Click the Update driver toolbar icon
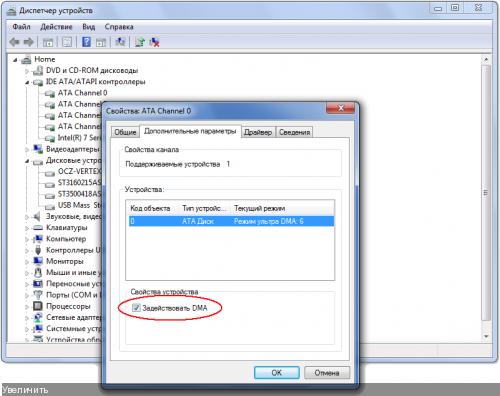This screenshot has height=396, width=500. click(140, 42)
